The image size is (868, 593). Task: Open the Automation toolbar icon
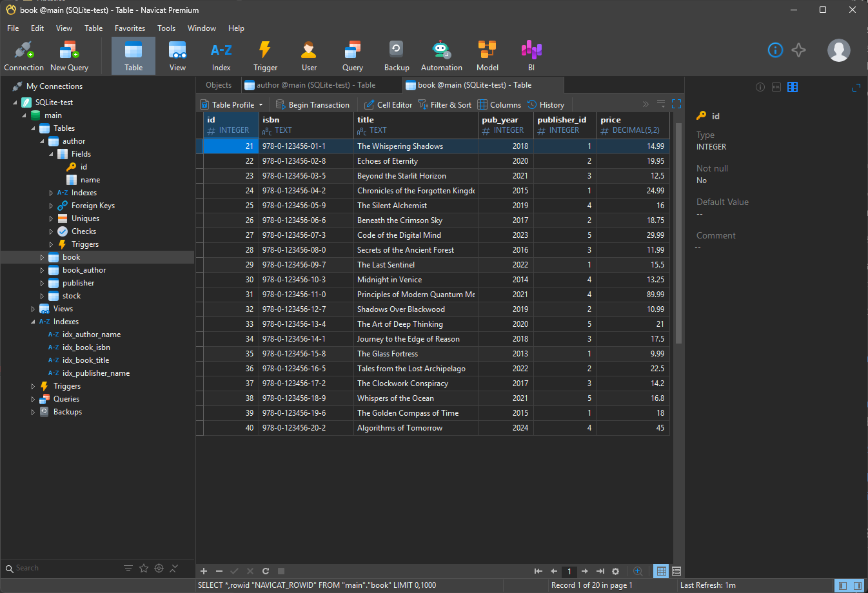pos(441,56)
